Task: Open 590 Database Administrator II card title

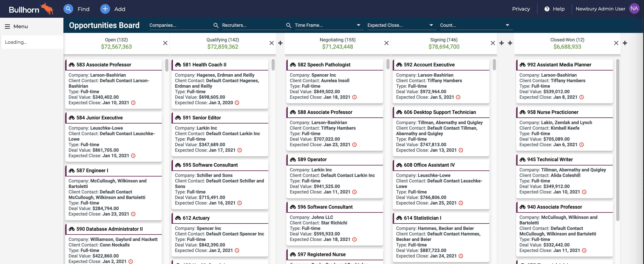Action: tap(109, 229)
